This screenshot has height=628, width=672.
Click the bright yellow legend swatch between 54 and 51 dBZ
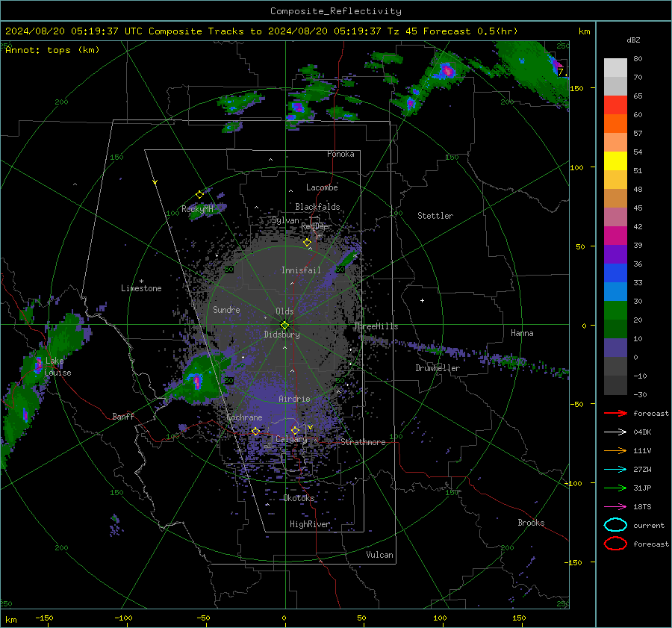(615, 161)
